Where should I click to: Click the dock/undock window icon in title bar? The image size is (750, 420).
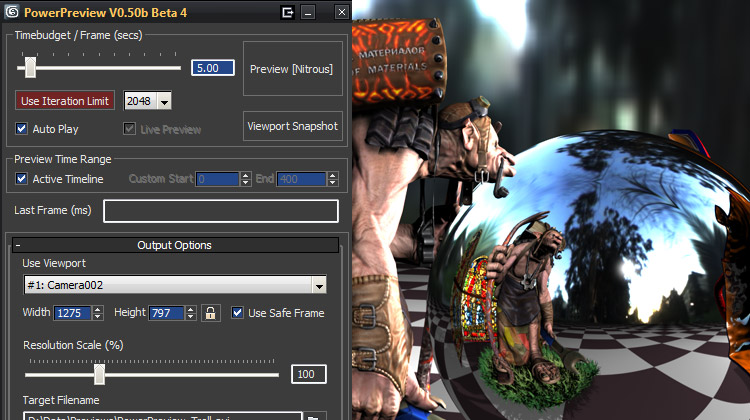pos(287,12)
